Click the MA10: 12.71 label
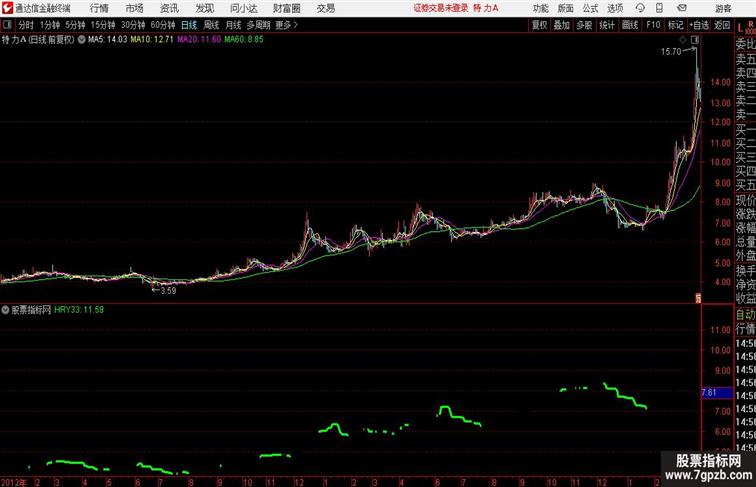This screenshot has height=487, width=756. pyautogui.click(x=152, y=40)
